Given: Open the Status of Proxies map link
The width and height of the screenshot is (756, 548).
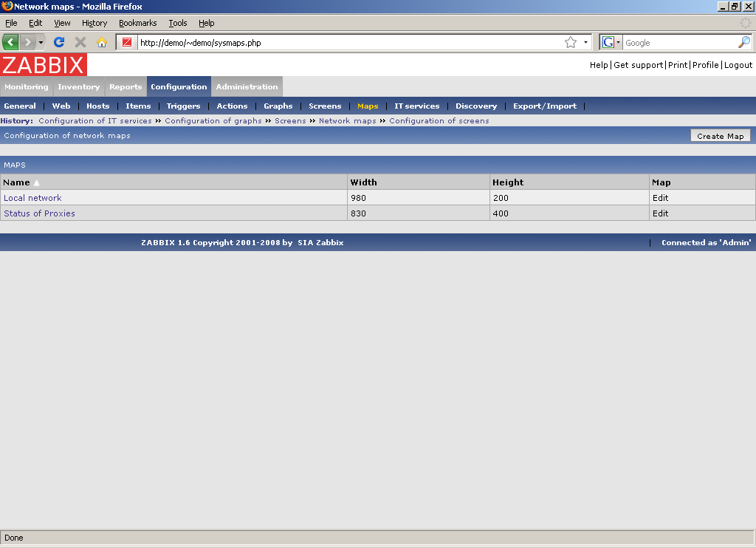Looking at the screenshot, I should [x=40, y=213].
